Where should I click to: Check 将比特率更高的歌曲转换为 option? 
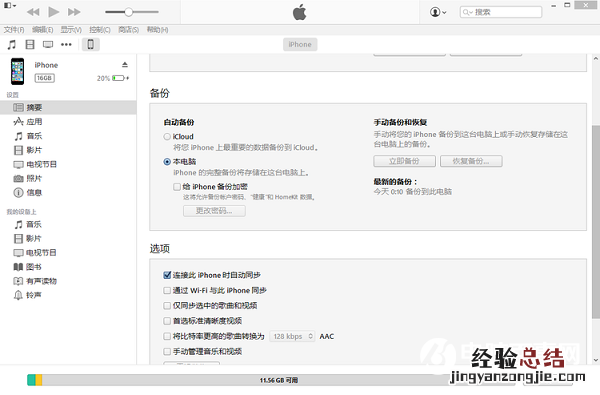pos(167,336)
